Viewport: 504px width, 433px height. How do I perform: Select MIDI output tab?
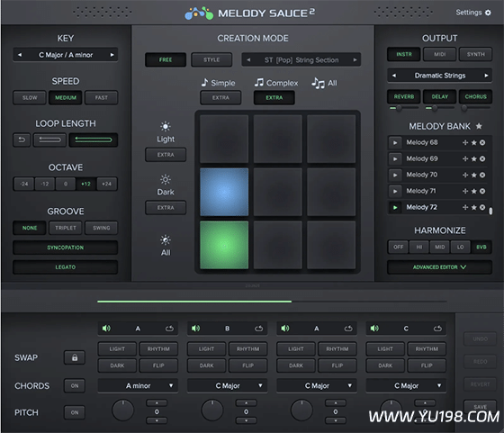point(440,54)
